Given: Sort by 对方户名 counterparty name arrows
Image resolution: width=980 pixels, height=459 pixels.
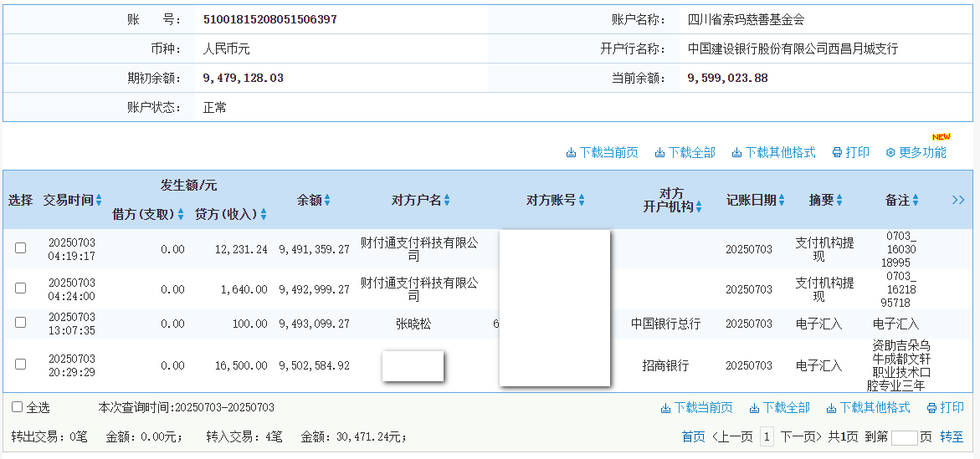Looking at the screenshot, I should click(446, 201).
